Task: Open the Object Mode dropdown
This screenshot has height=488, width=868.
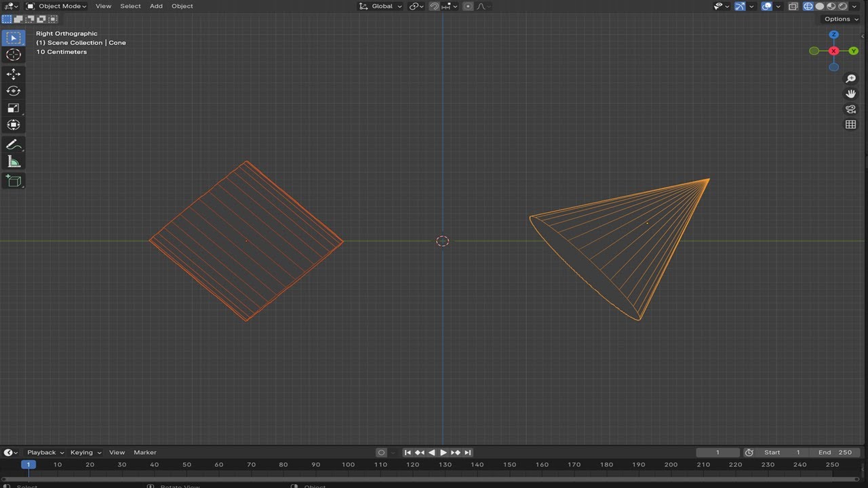Action: [57, 6]
